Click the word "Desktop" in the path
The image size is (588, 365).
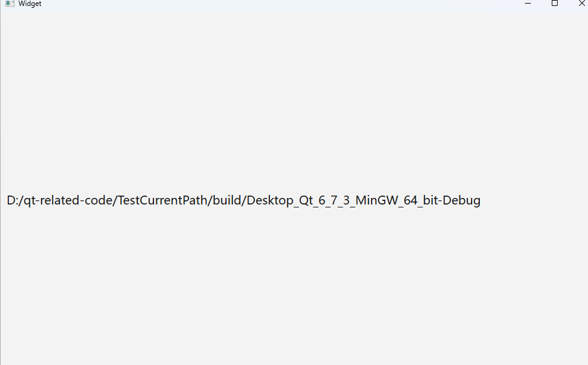270,200
